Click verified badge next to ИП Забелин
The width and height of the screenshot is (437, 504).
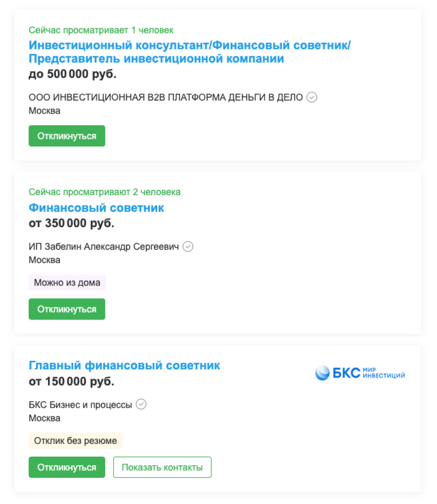(188, 247)
